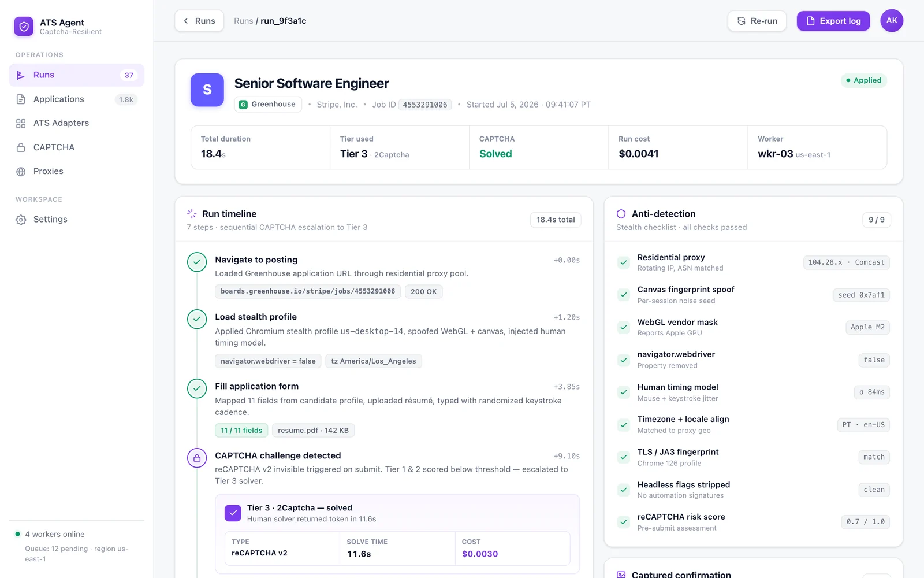924x578 pixels.
Task: Click the Greenhouse ATS badge
Action: click(268, 104)
